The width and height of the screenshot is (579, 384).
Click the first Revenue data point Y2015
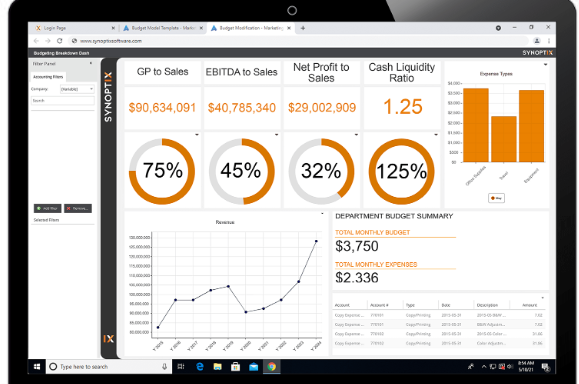click(158, 328)
